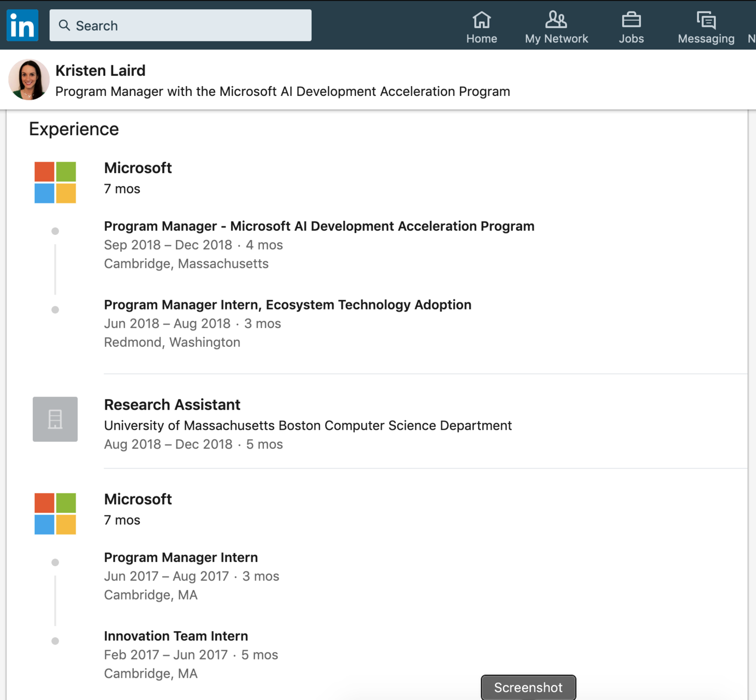Viewport: 756px width, 700px height.
Task: Click the LinkedIn logo icon
Action: point(22,25)
